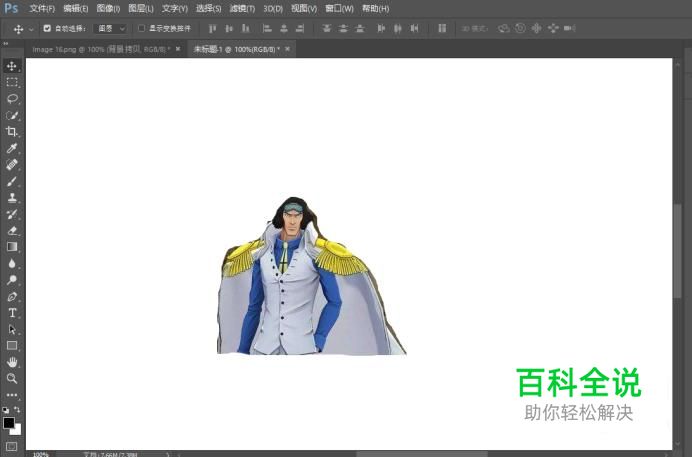
Task: Open the 窗口(W) menu
Action: coord(339,8)
